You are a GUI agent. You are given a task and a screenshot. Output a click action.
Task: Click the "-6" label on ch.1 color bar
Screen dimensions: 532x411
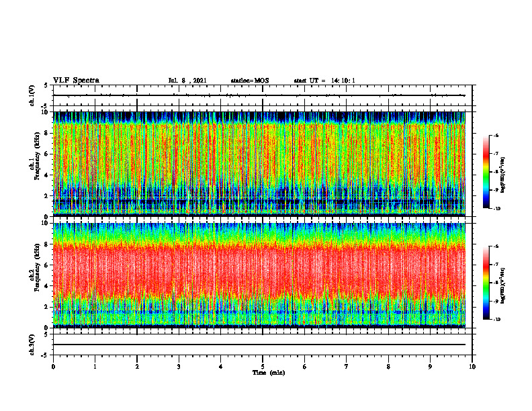[x=496, y=136]
